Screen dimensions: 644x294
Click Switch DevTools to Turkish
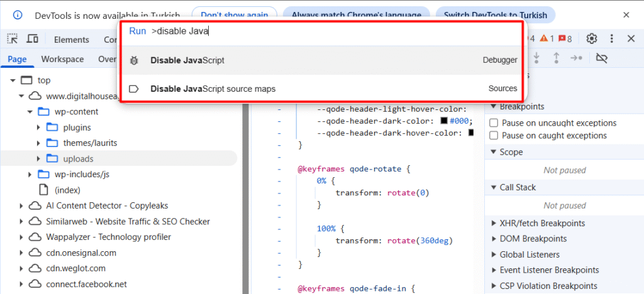click(x=496, y=14)
